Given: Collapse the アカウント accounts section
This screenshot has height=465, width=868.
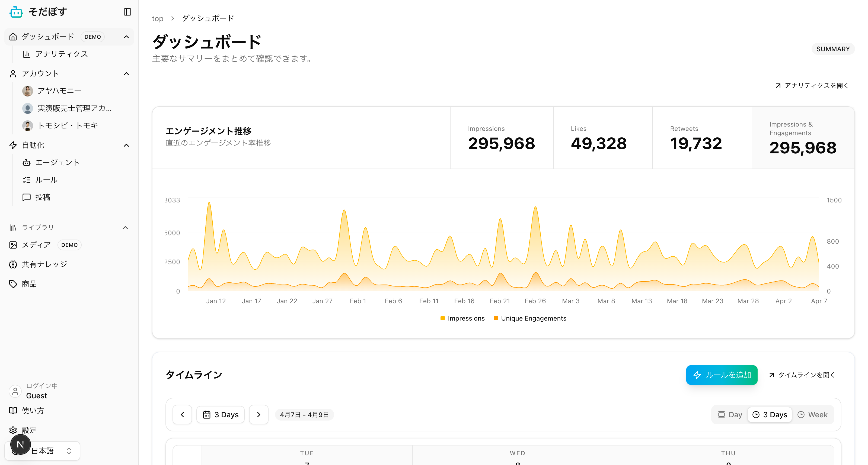Looking at the screenshot, I should pyautogui.click(x=126, y=73).
